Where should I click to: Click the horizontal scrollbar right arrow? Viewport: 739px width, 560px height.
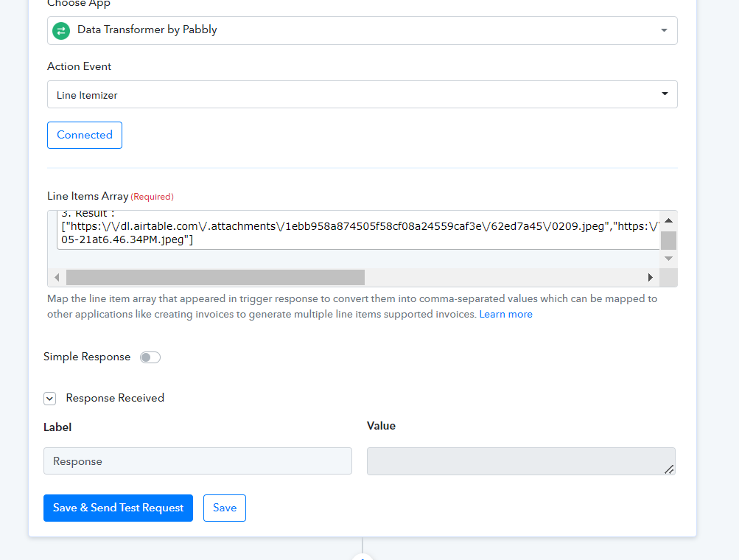click(x=651, y=277)
